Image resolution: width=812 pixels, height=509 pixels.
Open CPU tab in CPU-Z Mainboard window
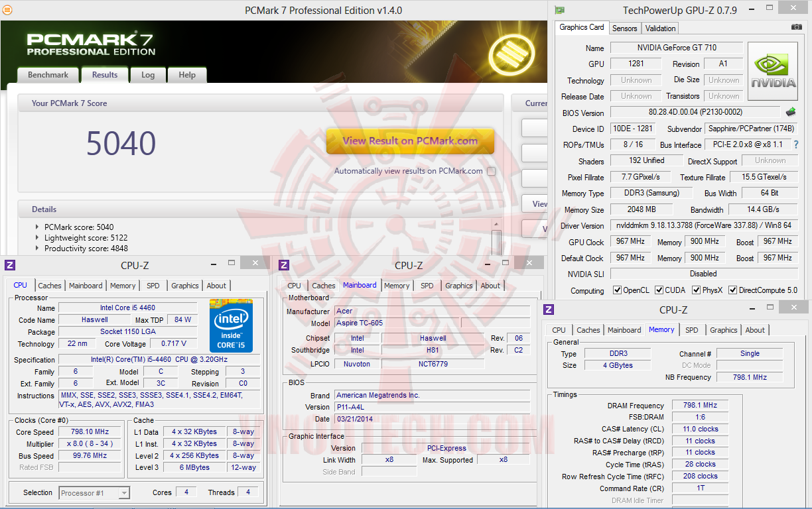[x=295, y=286]
